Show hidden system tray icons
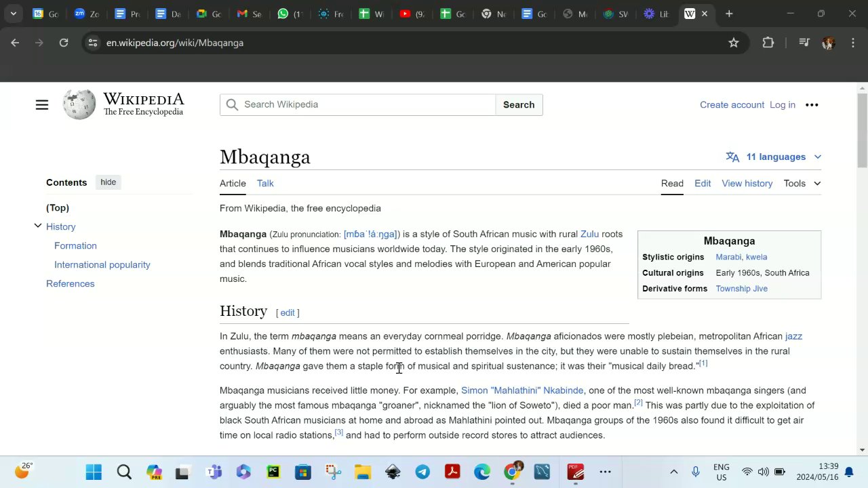The height and width of the screenshot is (488, 868). (x=673, y=472)
